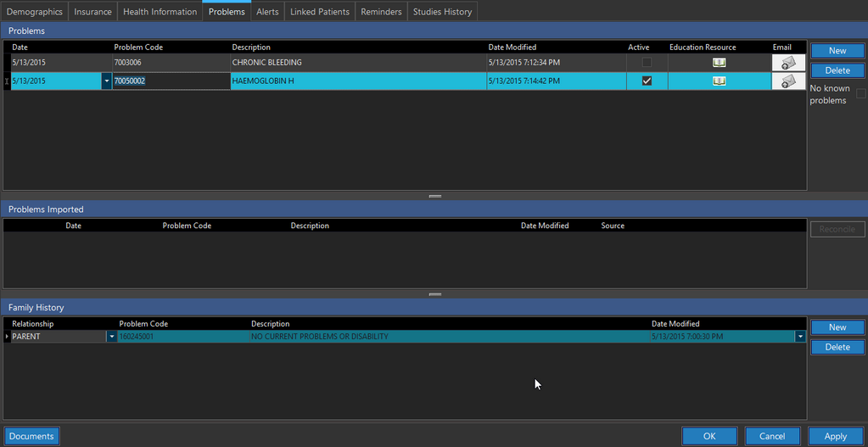
Task: Uncheck Active for HAEMOGLOBIN H
Action: tap(647, 81)
